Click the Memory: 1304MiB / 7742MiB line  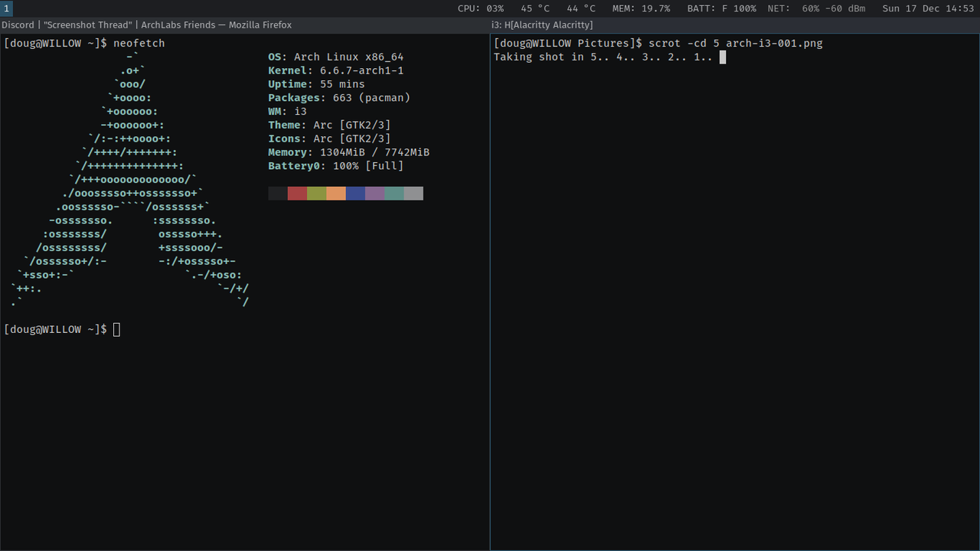[x=348, y=152]
